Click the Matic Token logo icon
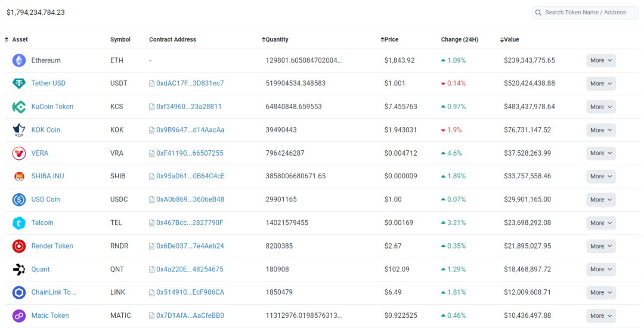Screen dimensions: 644x328 tap(19, 315)
